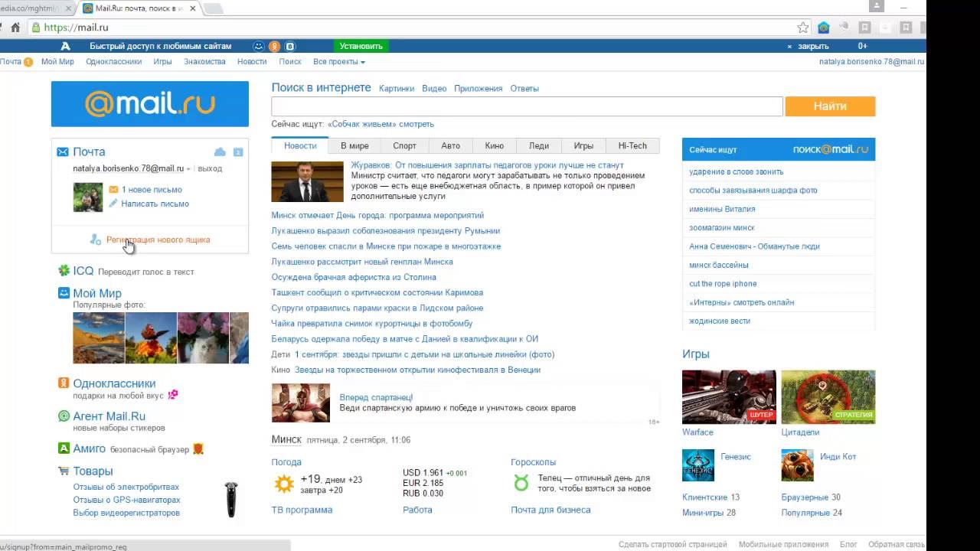This screenshot has width=980, height=551.
Task: Click trending query зоомагазин минск
Action: pyautogui.click(x=721, y=228)
